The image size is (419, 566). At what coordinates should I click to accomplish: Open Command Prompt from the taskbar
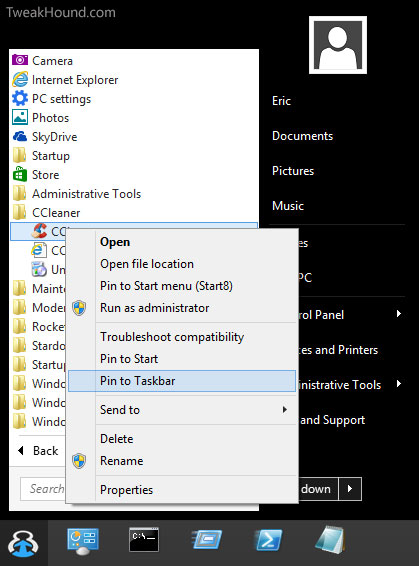[144, 540]
